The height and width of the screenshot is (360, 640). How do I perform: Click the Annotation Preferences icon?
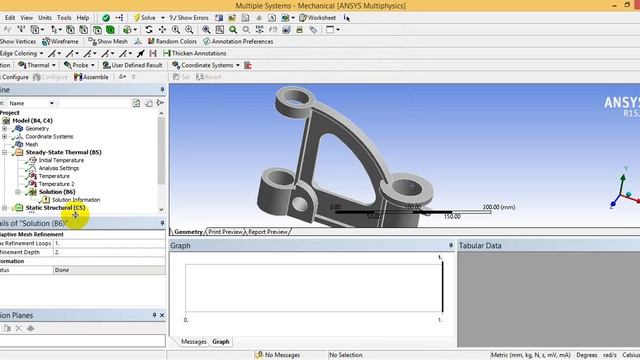tap(207, 41)
